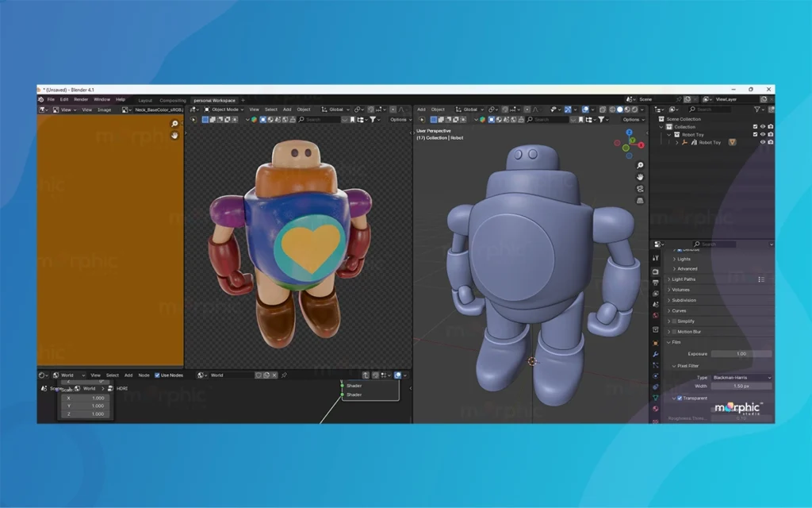This screenshot has width=812, height=508.
Task: Click Options button in right viewport header
Action: (x=631, y=119)
